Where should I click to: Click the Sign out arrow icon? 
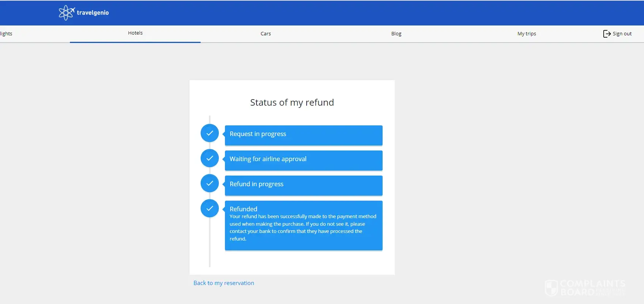tap(607, 34)
